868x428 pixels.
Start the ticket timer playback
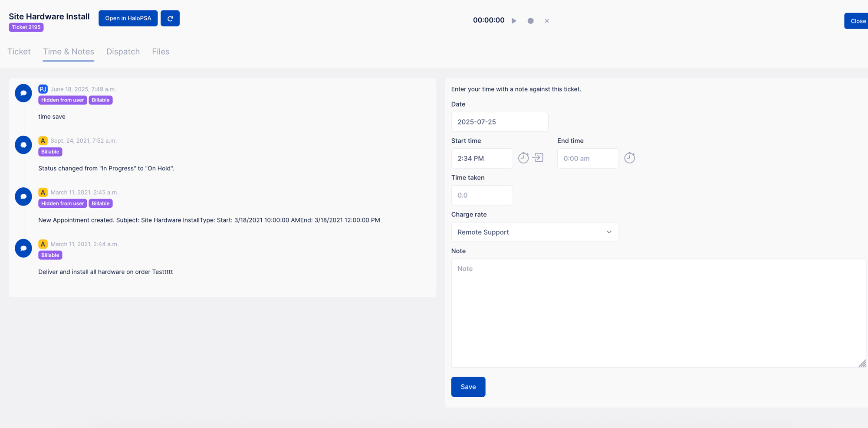click(x=514, y=20)
